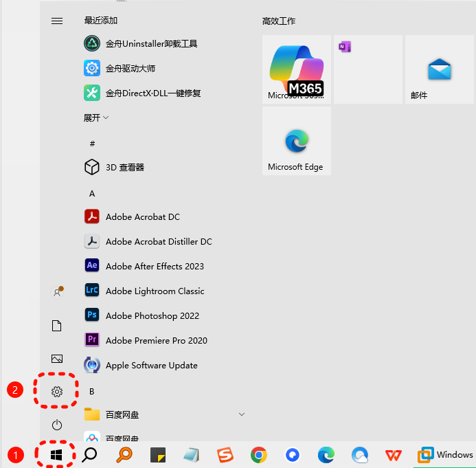Open Pictures icon in Start sidebar
The image size is (476, 468).
click(57, 359)
